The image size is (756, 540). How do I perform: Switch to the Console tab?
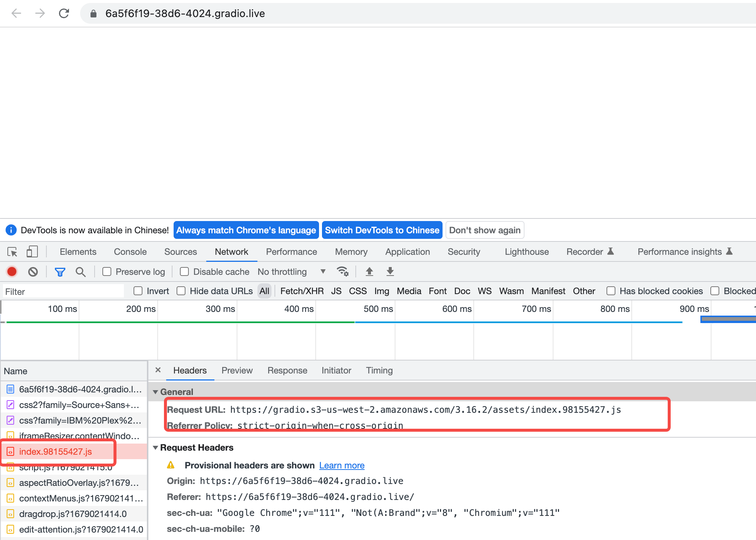[x=130, y=252]
